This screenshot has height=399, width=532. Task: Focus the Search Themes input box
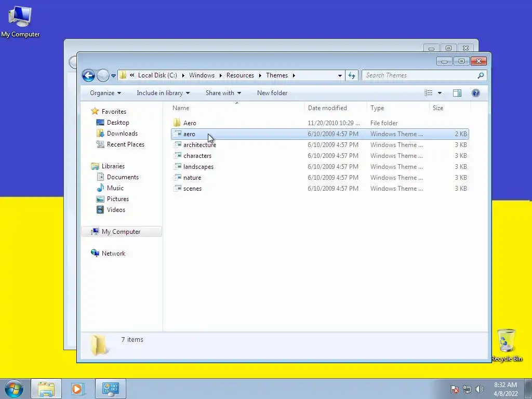[x=420, y=75]
